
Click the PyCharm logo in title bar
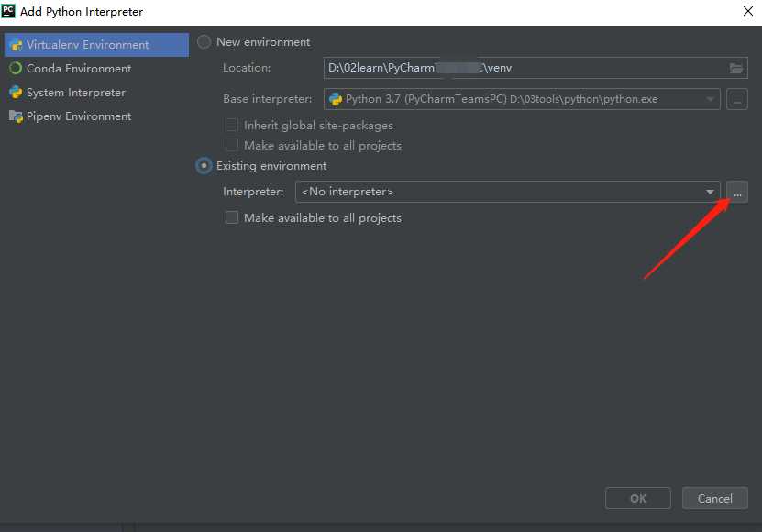pyautogui.click(x=8, y=11)
